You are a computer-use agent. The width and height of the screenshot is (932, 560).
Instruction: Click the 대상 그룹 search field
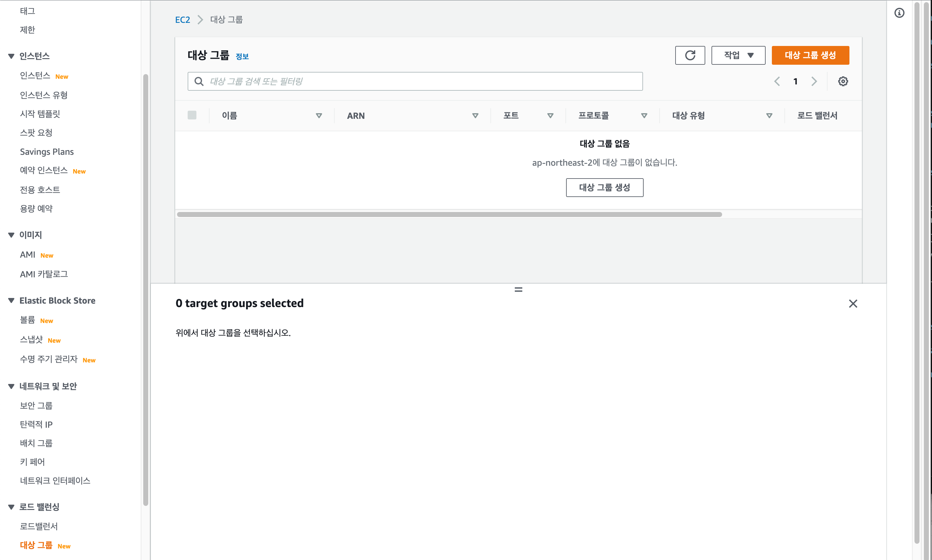coord(415,81)
